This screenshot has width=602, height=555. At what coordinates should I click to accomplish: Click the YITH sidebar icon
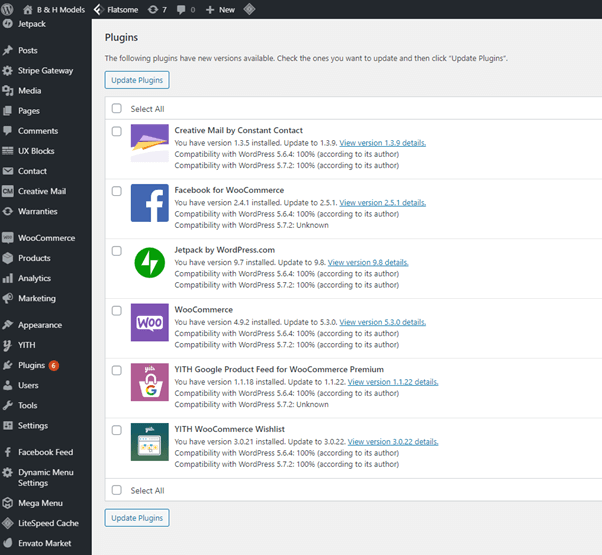(x=8, y=345)
